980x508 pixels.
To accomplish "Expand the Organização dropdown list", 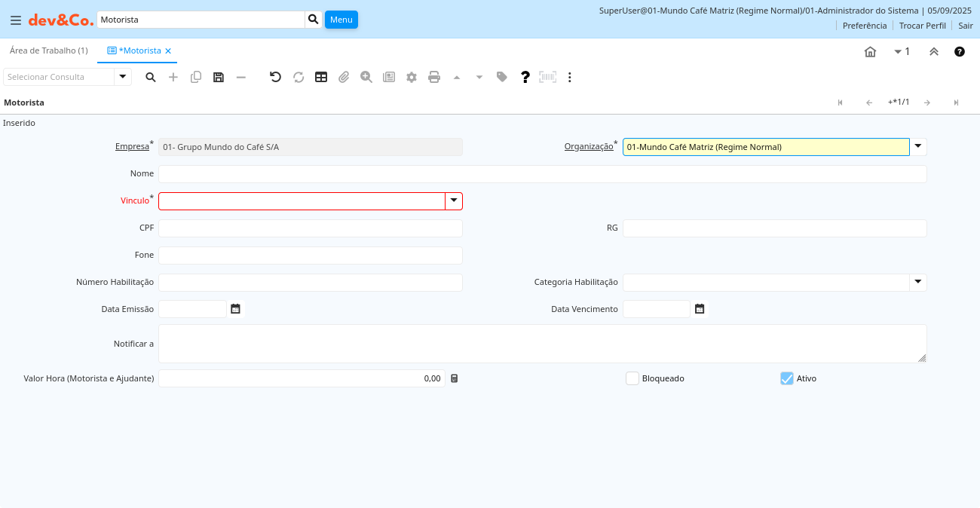I will tap(918, 147).
